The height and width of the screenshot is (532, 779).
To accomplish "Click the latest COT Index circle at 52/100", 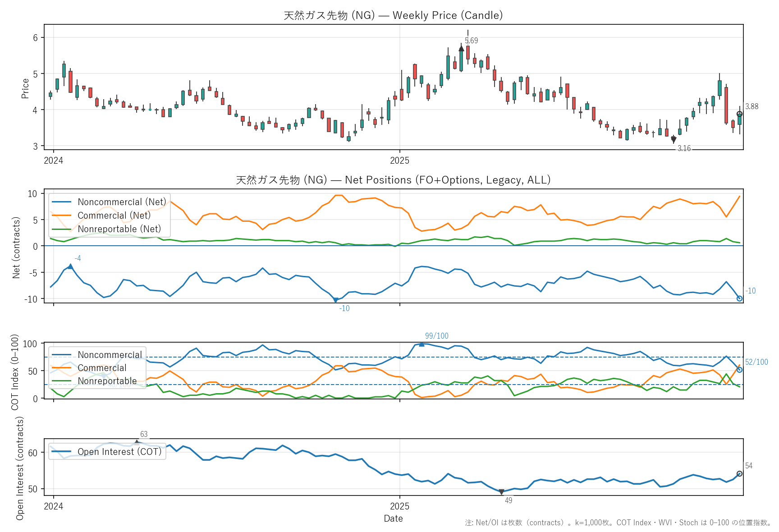I will [739, 370].
